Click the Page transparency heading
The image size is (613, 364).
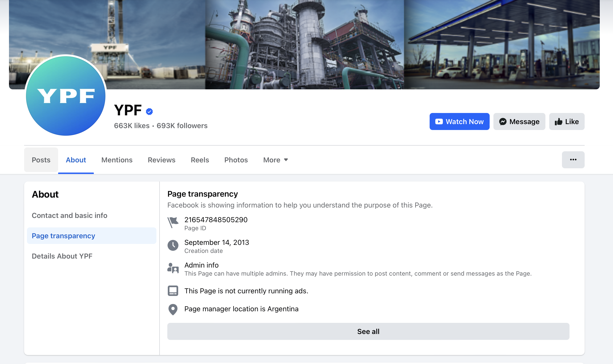pos(203,194)
